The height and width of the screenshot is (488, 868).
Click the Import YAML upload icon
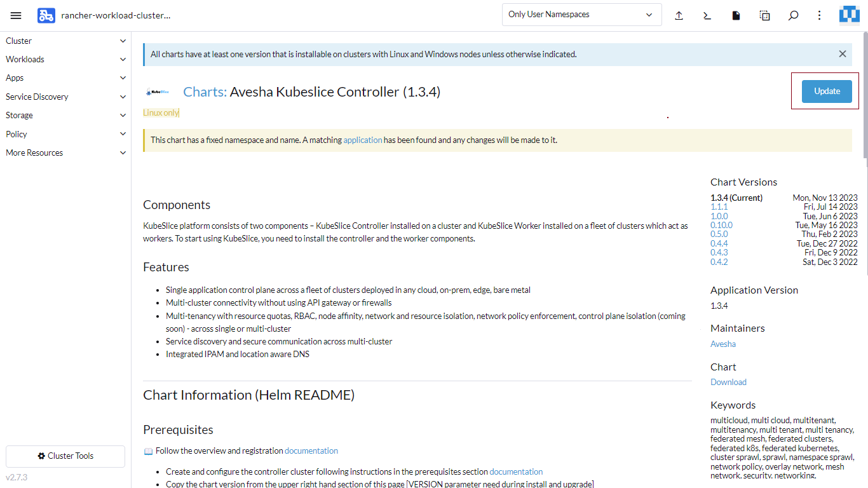pyautogui.click(x=679, y=15)
